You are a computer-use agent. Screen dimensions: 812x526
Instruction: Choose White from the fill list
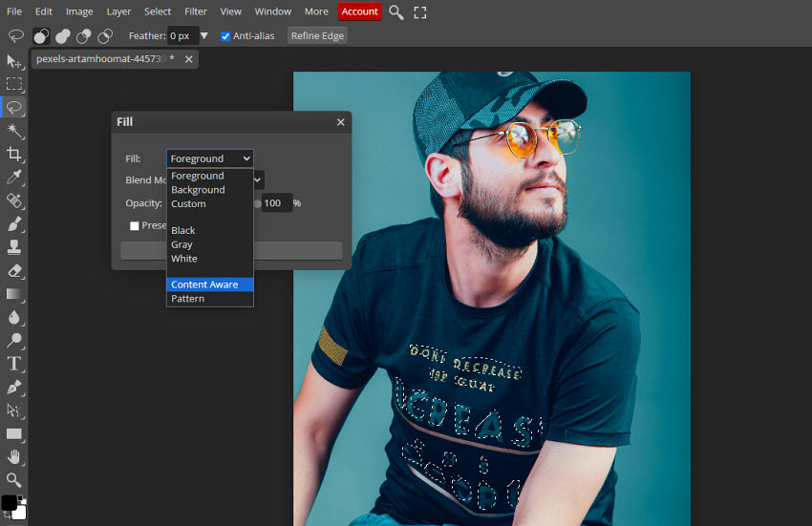pos(210,259)
